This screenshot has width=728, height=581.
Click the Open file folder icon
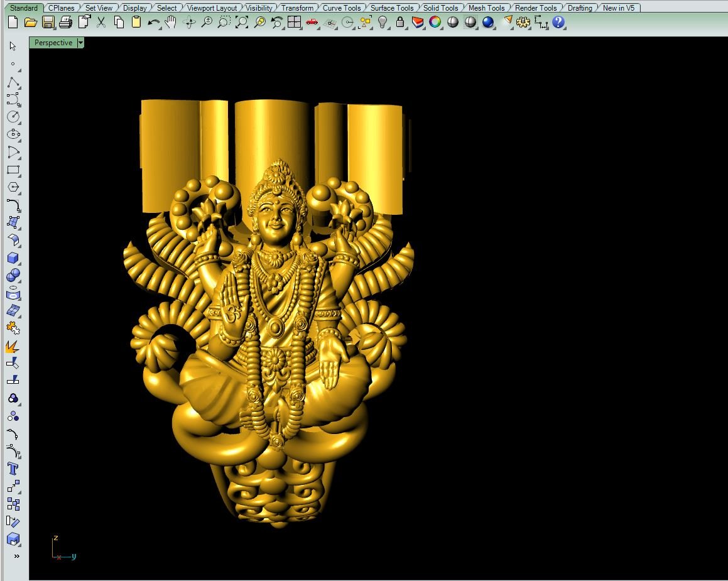coord(30,23)
